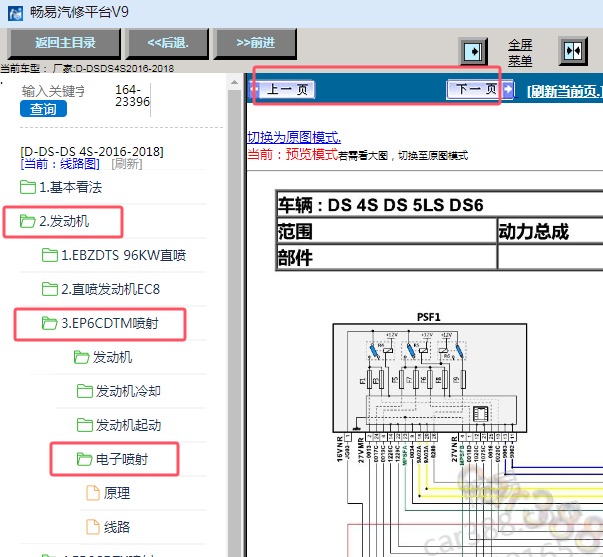Click the 动力总成 table cell
The image size is (603, 557).
[x=550, y=231]
